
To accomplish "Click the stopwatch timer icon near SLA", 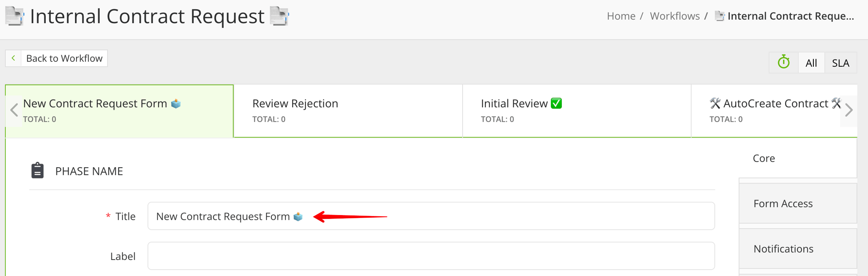I will pos(783,62).
